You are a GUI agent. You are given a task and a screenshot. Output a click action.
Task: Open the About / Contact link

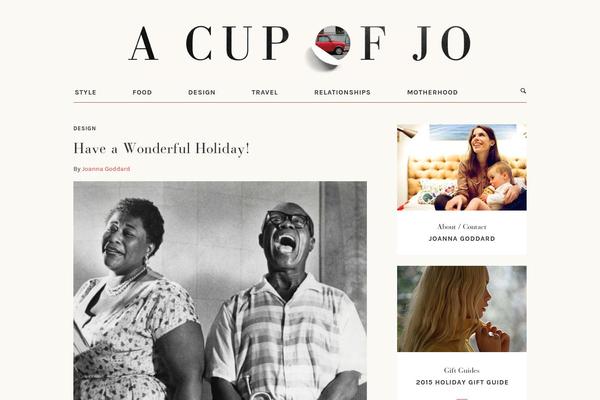coord(462,227)
